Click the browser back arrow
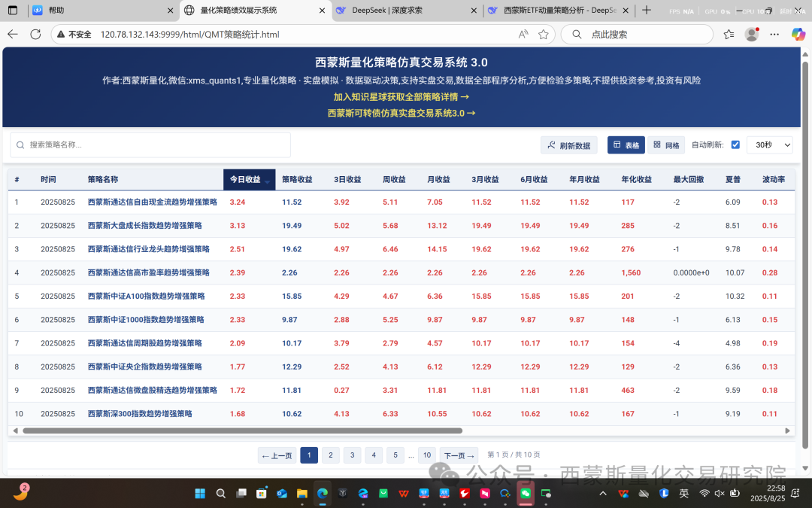 click(13, 34)
